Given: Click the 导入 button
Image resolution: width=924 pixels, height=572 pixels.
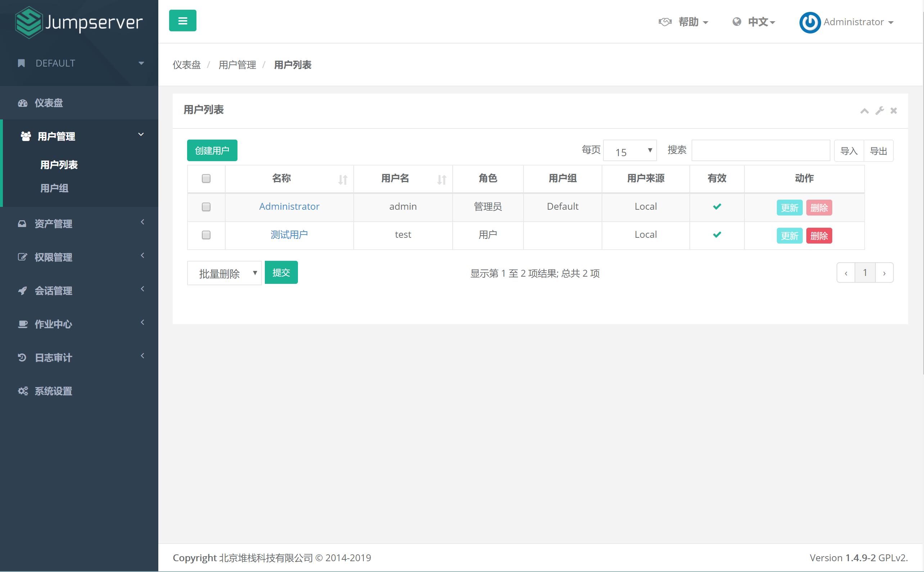Looking at the screenshot, I should point(849,151).
